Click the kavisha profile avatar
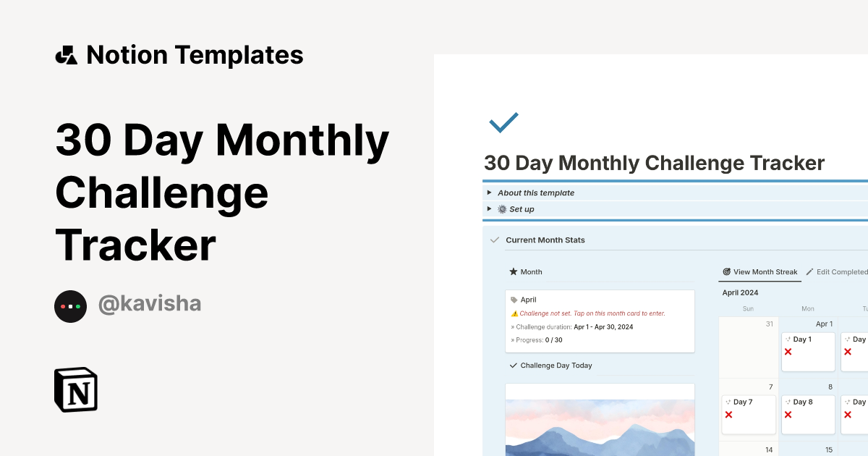The width and height of the screenshot is (868, 456). 70,306
